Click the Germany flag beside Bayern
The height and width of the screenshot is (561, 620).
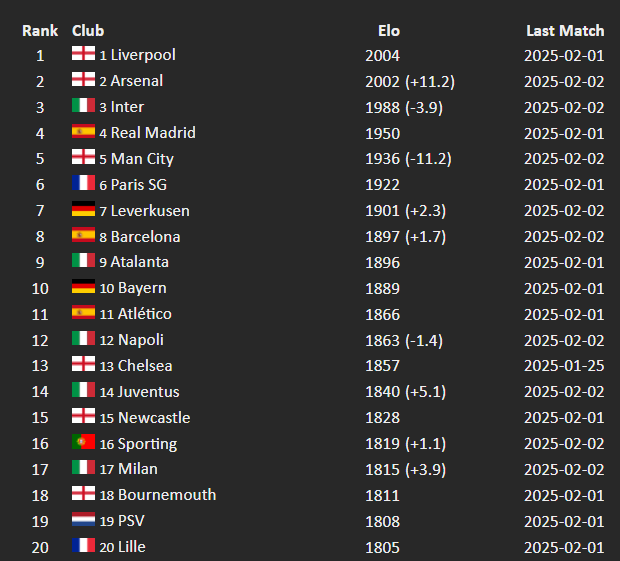pyautogui.click(x=83, y=288)
